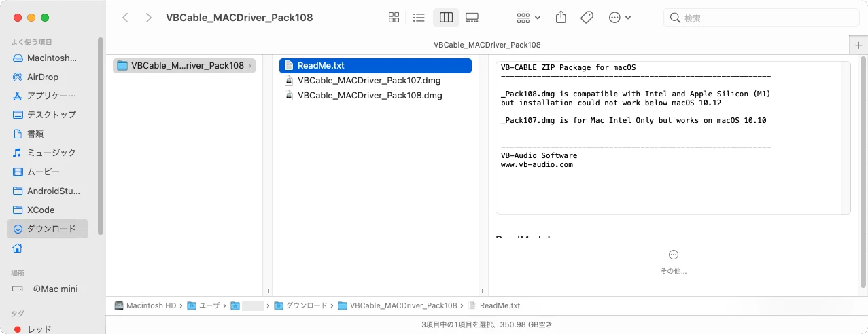The image size is (868, 334).
Task: Click Macintosh HD in path bar
Action: (146, 305)
